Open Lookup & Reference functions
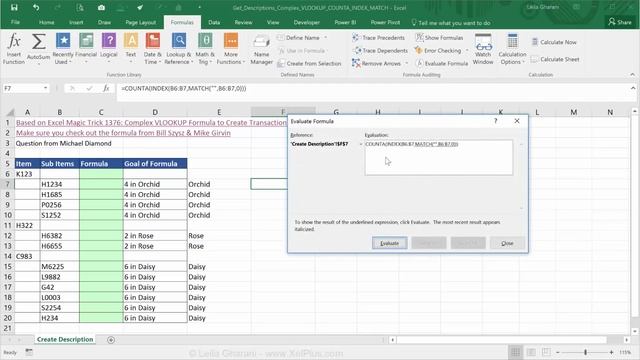Image resolution: width=640 pixels, height=360 pixels. pyautogui.click(x=179, y=49)
